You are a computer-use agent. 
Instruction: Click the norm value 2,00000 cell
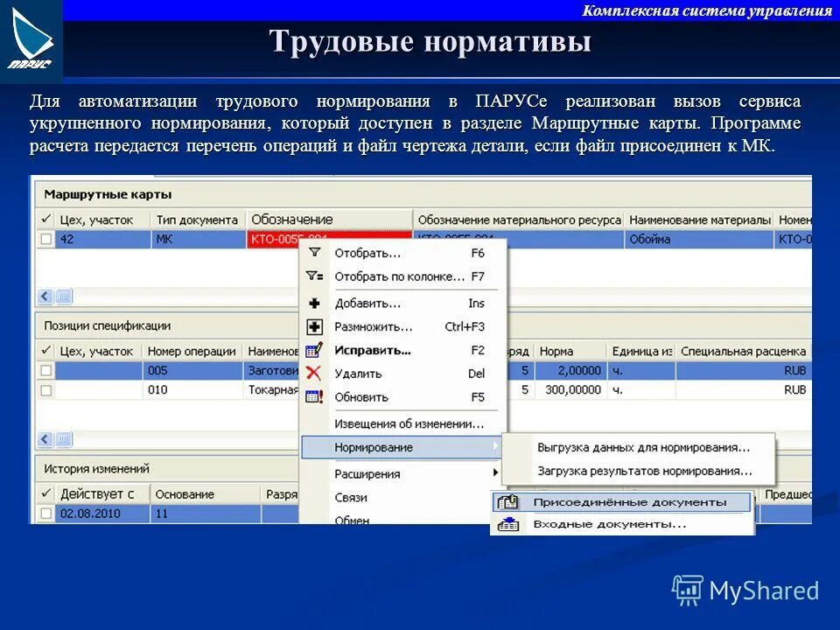(x=570, y=370)
